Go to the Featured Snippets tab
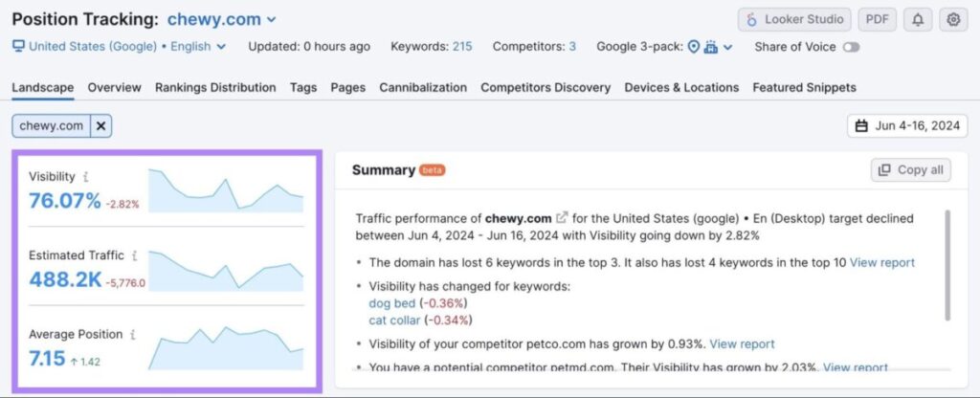The width and height of the screenshot is (980, 398). point(804,87)
